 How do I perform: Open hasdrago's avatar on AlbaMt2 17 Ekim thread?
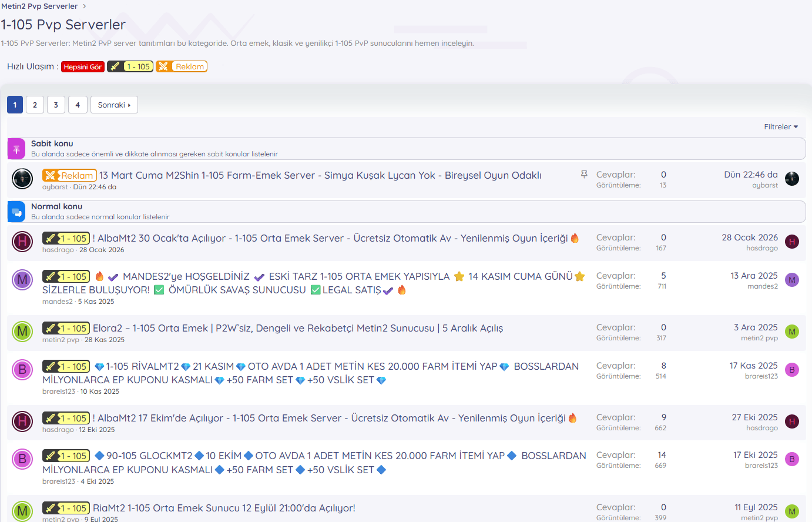point(22,421)
